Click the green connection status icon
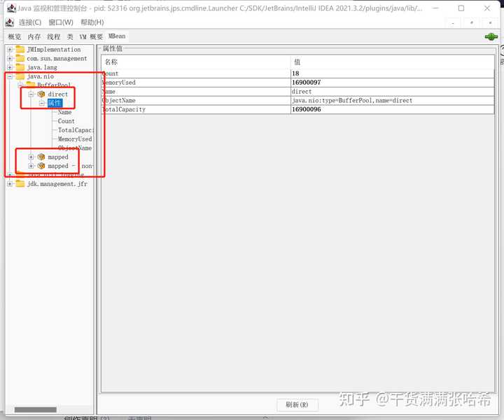 (x=491, y=36)
